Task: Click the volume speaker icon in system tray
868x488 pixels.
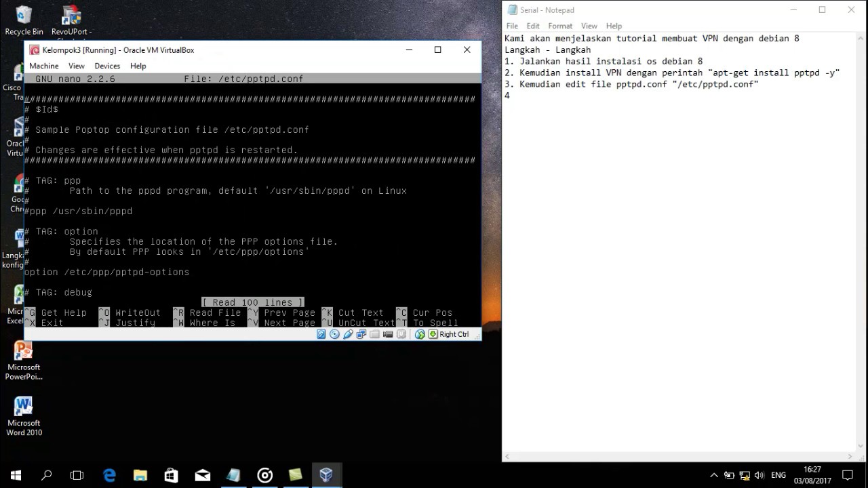Action: click(x=759, y=475)
